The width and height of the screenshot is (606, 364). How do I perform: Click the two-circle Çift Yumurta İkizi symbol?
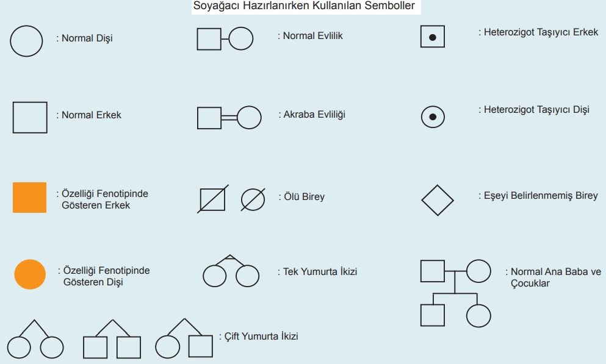[x=35, y=339]
